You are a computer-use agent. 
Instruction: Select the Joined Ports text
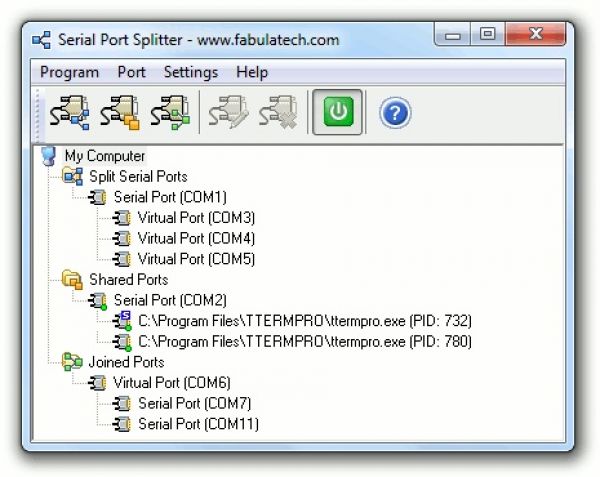click(x=127, y=362)
